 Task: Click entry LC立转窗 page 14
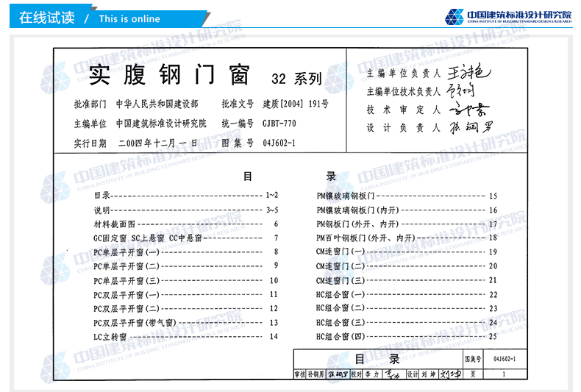pos(186,337)
